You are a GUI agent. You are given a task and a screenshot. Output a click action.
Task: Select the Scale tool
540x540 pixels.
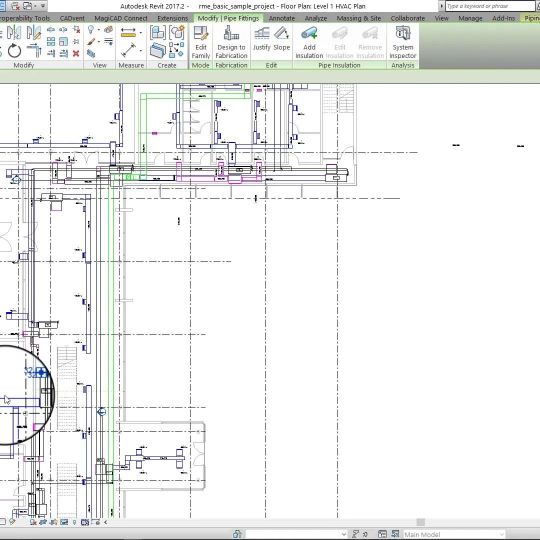point(64,42)
